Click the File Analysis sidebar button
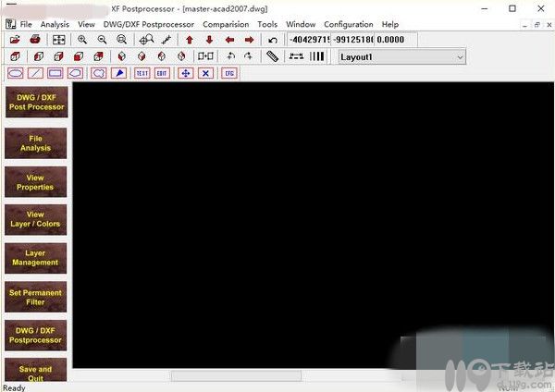Viewport: 555px width, 392px height. point(36,143)
